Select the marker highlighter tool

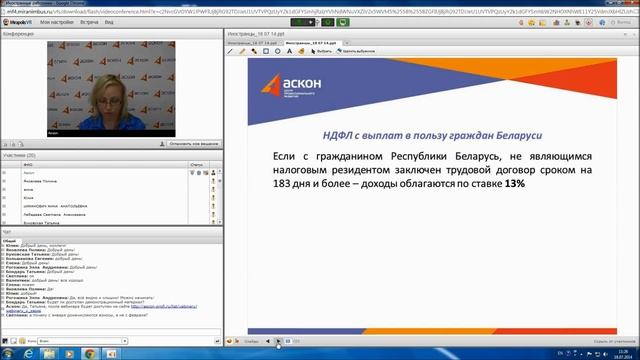[x=254, y=51]
